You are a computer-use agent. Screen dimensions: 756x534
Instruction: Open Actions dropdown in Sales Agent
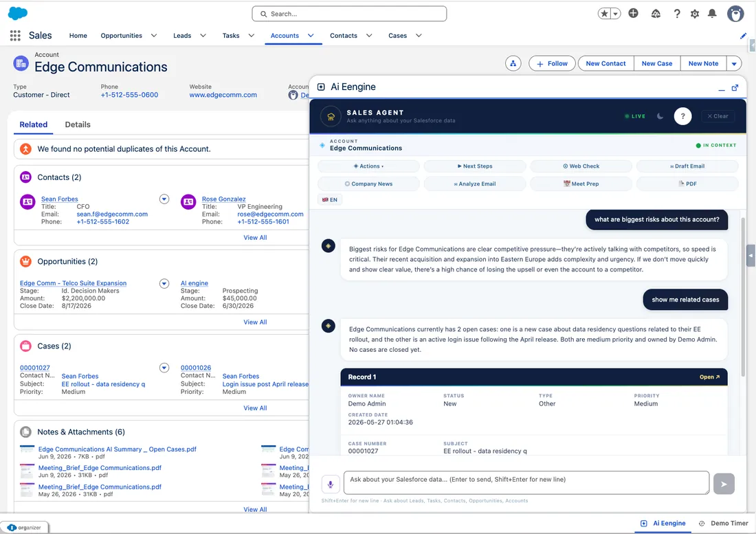point(368,166)
